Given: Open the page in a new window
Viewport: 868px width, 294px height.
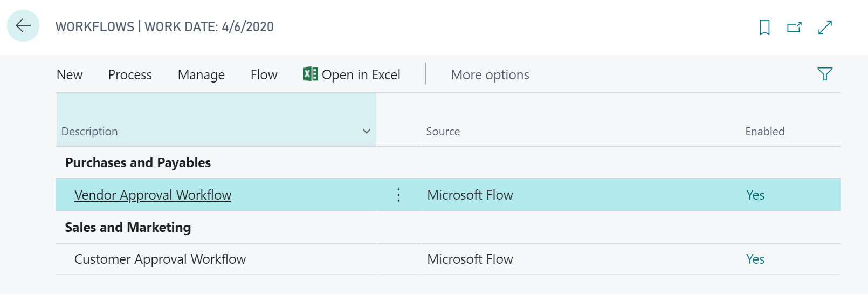Looking at the screenshot, I should click(x=794, y=27).
